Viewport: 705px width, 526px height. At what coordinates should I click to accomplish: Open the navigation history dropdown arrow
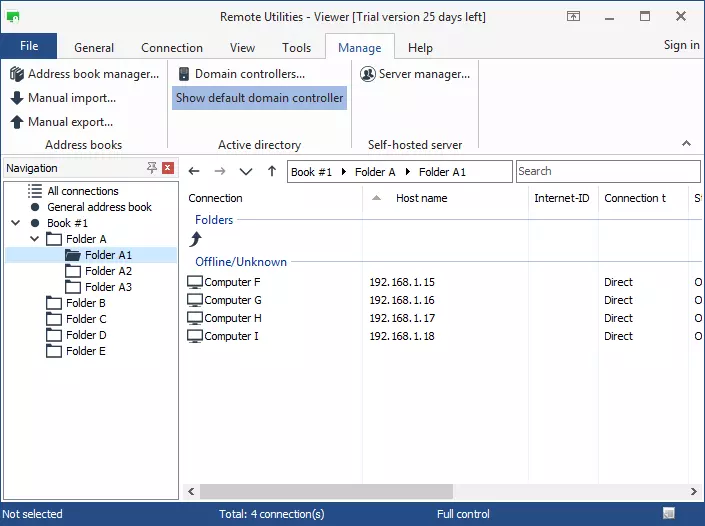[x=246, y=172]
